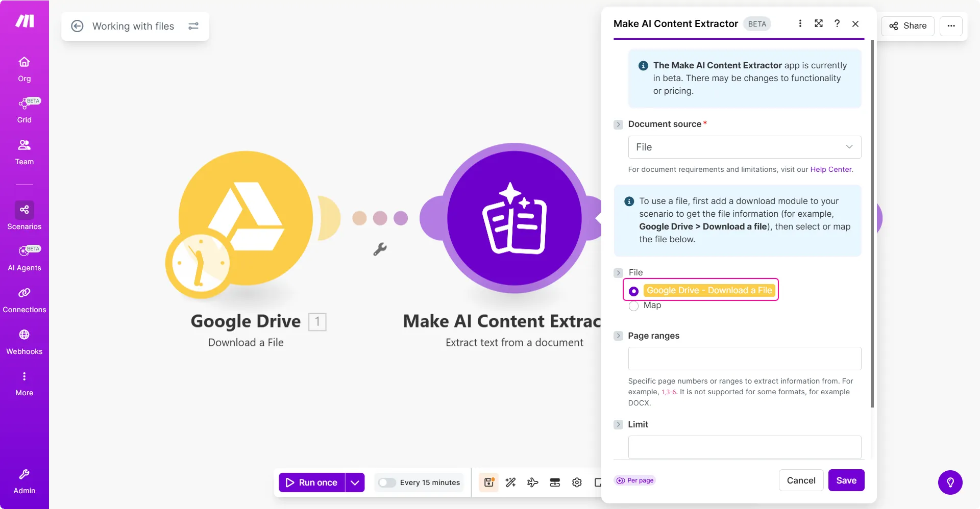Viewport: 980px width, 509px height.
Task: Open the Help Center link
Action: point(831,169)
